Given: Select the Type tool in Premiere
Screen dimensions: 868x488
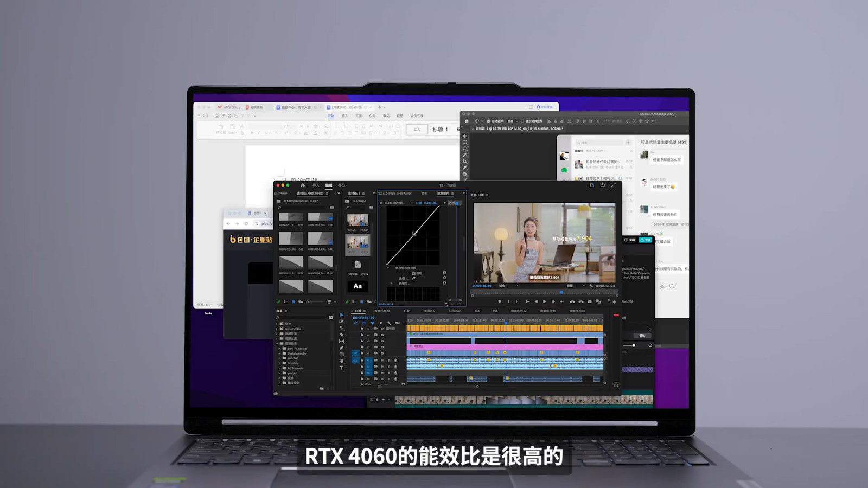Looking at the screenshot, I should pos(341,368).
